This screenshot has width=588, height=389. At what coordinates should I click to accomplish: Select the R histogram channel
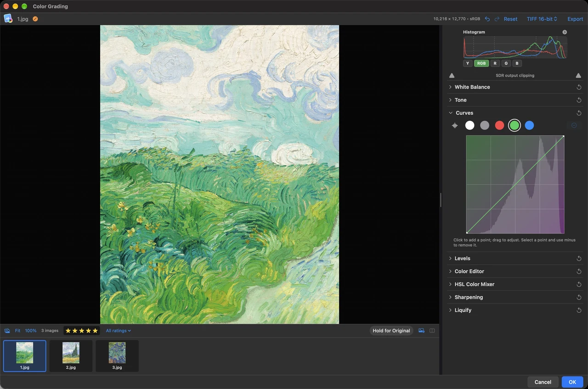point(495,63)
